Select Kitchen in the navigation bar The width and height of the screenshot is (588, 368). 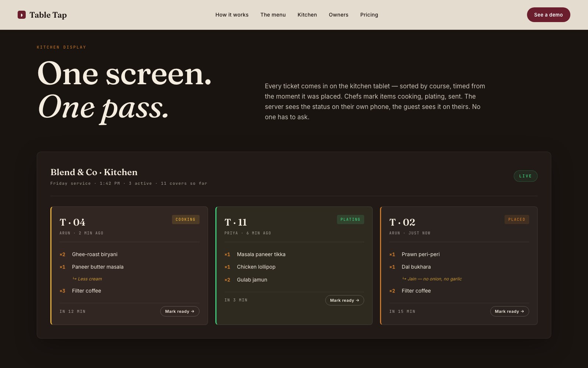point(307,15)
